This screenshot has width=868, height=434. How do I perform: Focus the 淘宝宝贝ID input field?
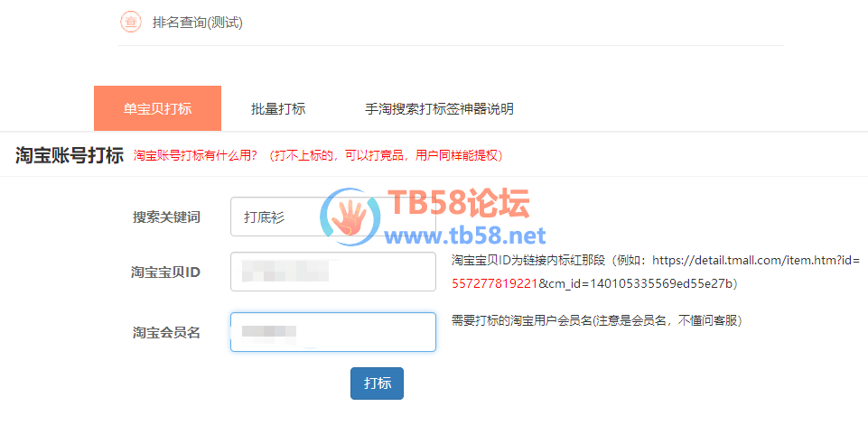point(332,272)
